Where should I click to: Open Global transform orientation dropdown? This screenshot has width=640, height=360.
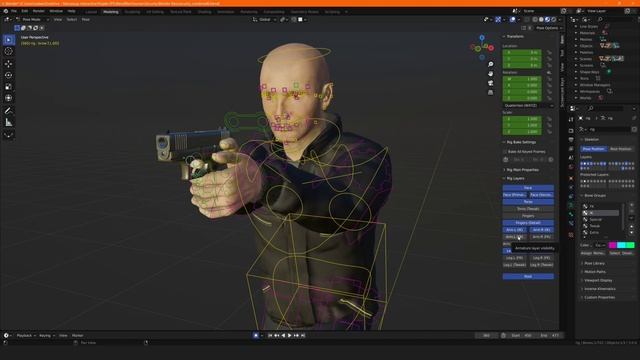point(264,19)
